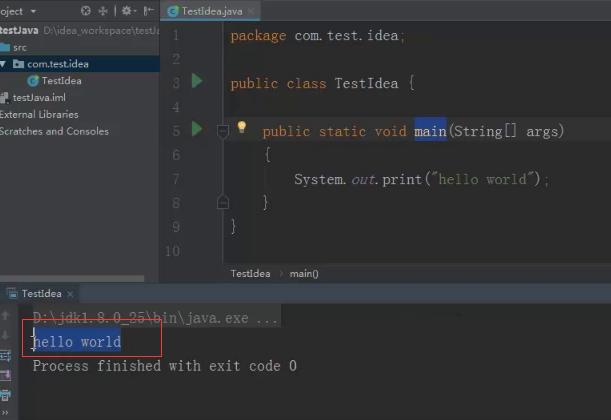Open the TestIdea class in project tree

(x=62, y=81)
